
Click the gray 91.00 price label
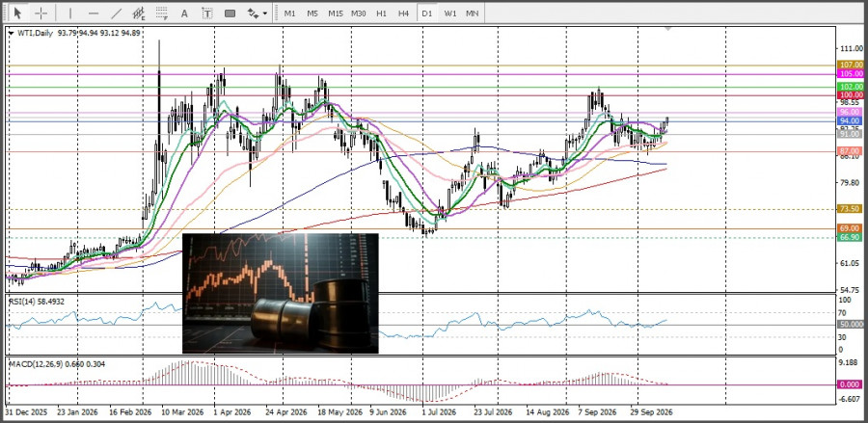coord(850,134)
